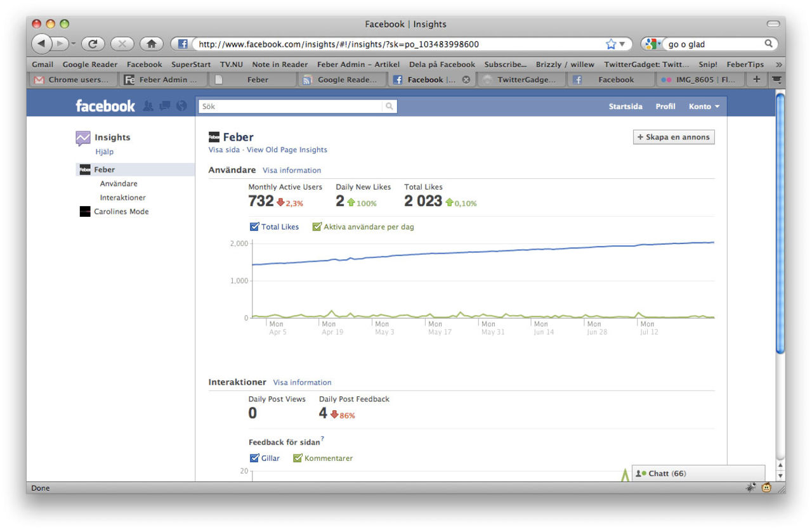Uncheck the Total Likes checkbox

pyautogui.click(x=254, y=226)
